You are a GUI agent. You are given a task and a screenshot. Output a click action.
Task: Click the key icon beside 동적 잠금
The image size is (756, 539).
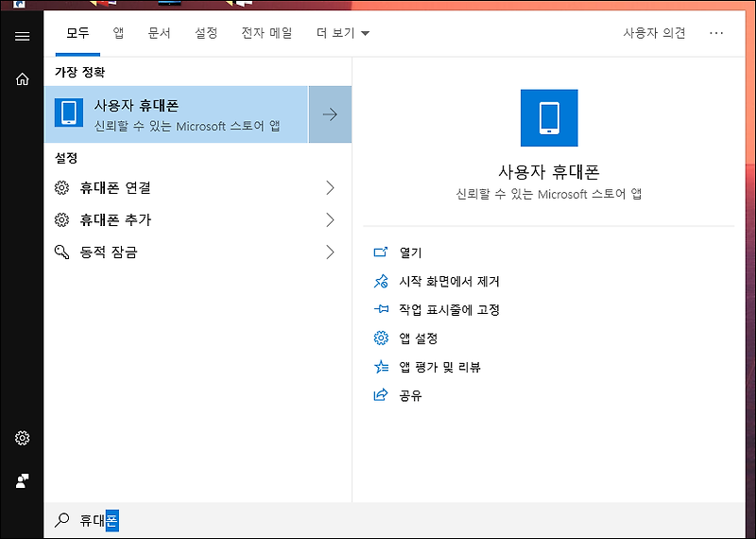coord(61,252)
